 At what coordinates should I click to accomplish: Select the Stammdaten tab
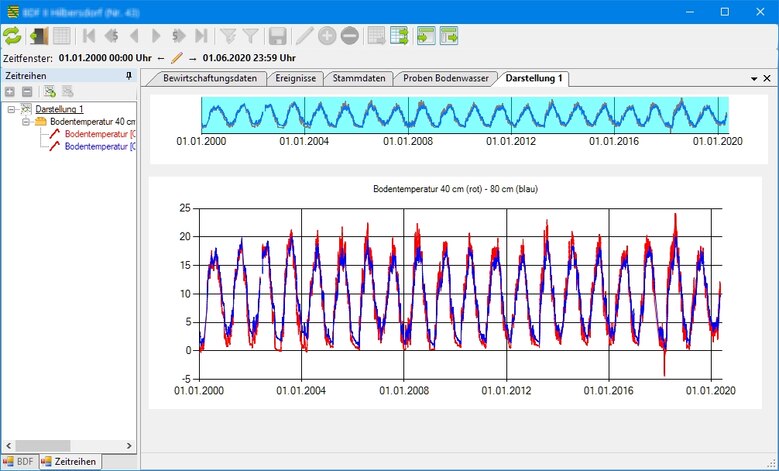pyautogui.click(x=358, y=78)
